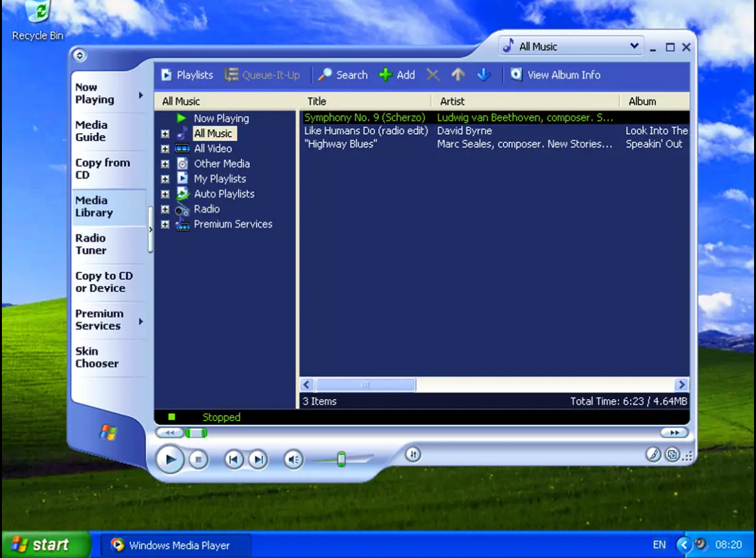Click the Queue-It-Up button
The width and height of the screenshot is (756, 558).
pyautogui.click(x=262, y=75)
